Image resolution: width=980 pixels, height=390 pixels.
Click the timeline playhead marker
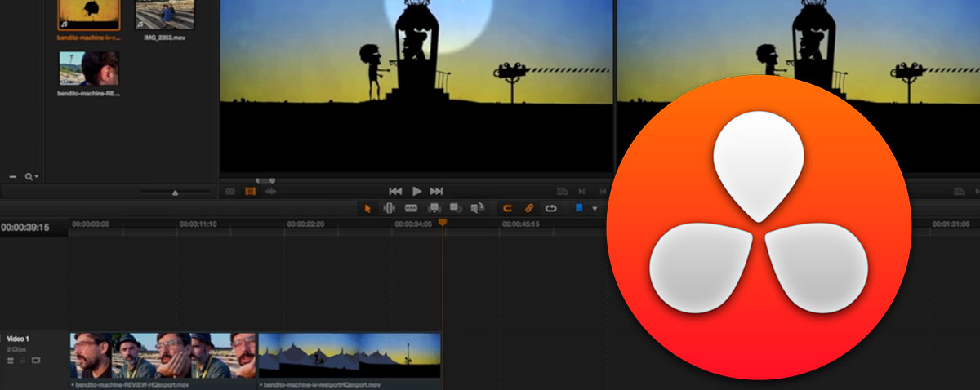tap(443, 222)
